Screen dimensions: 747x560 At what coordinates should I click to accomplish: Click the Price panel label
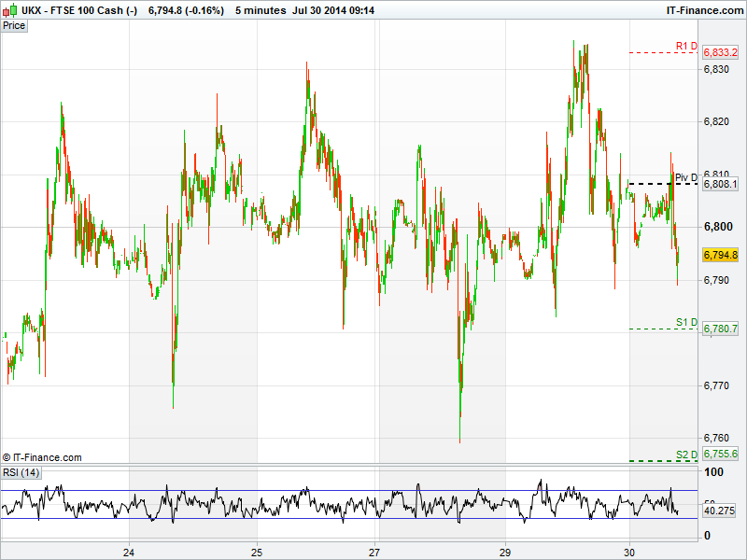(14, 25)
